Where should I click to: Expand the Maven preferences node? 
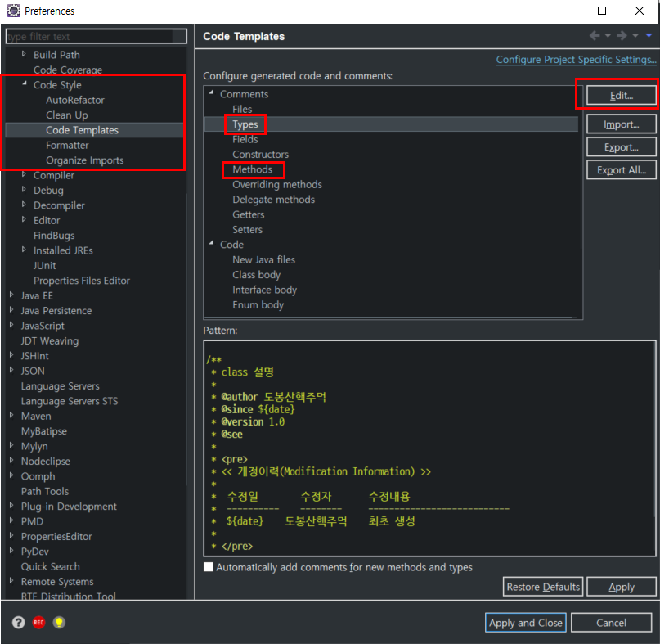11,416
